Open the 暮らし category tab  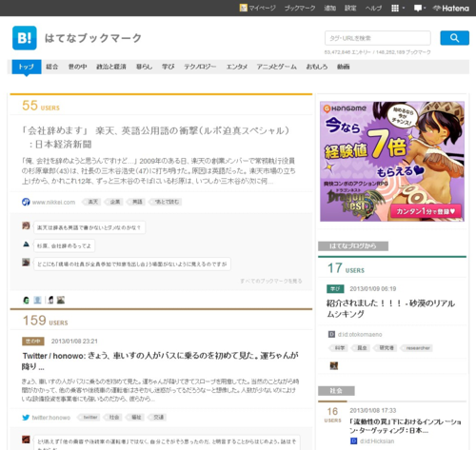pyautogui.click(x=145, y=67)
